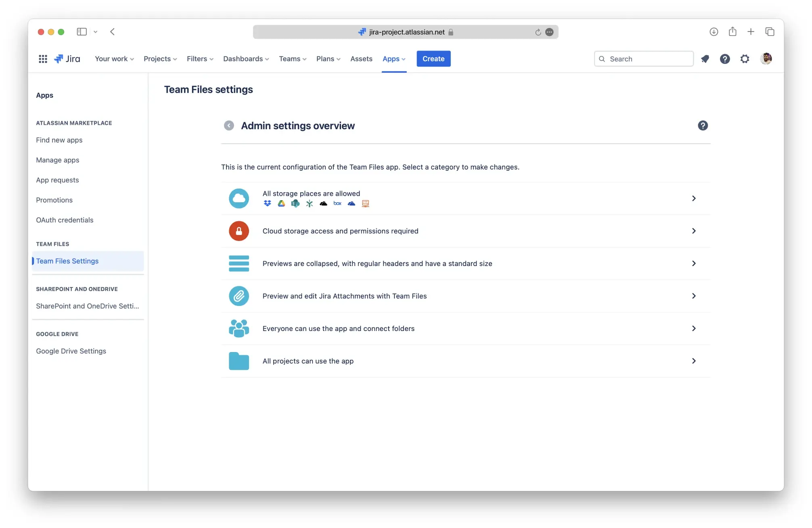Viewport: 812px width, 528px height.
Task: Click the blue folder projects icon
Action: click(239, 361)
